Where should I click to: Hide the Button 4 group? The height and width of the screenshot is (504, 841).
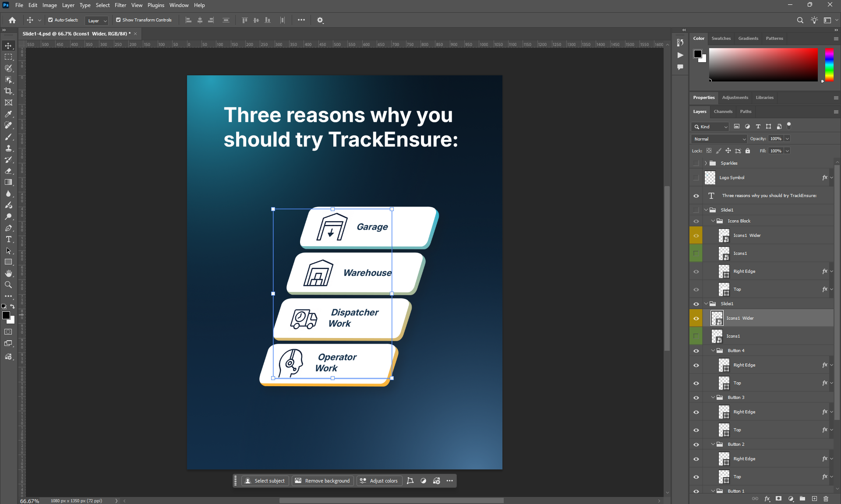click(696, 351)
